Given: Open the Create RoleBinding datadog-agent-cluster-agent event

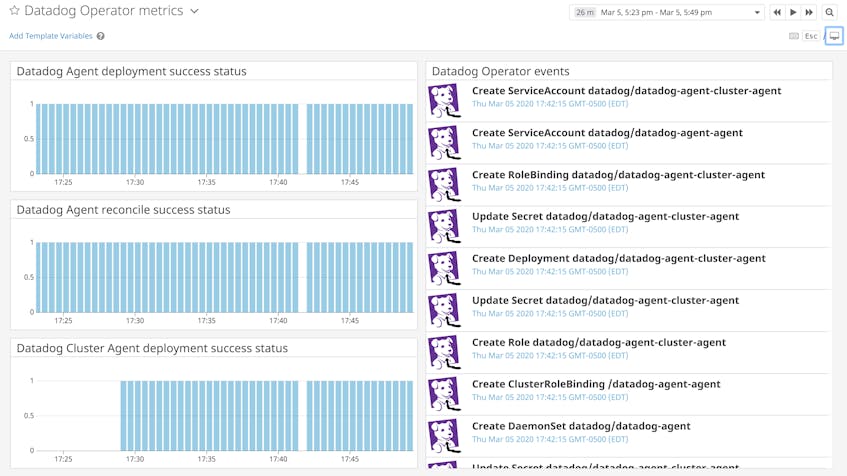Looking at the screenshot, I should pyautogui.click(x=619, y=175).
